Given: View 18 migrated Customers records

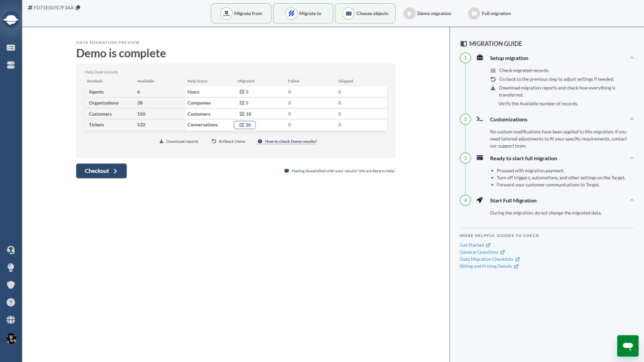Looking at the screenshot, I should coord(245,114).
